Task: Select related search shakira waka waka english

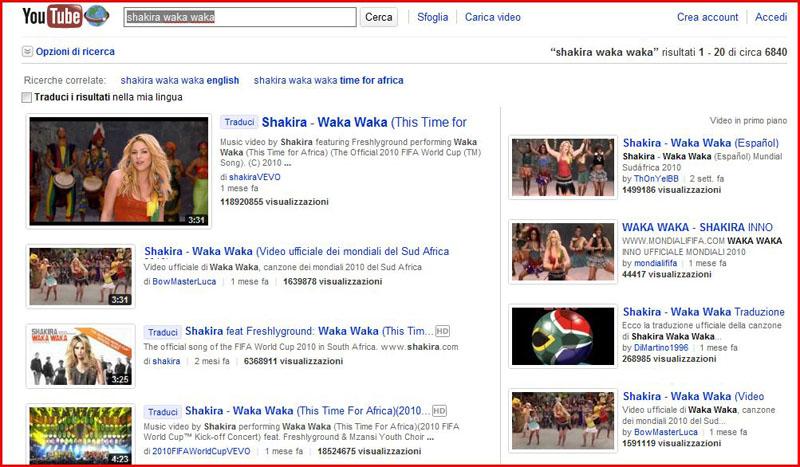Action: [x=180, y=80]
